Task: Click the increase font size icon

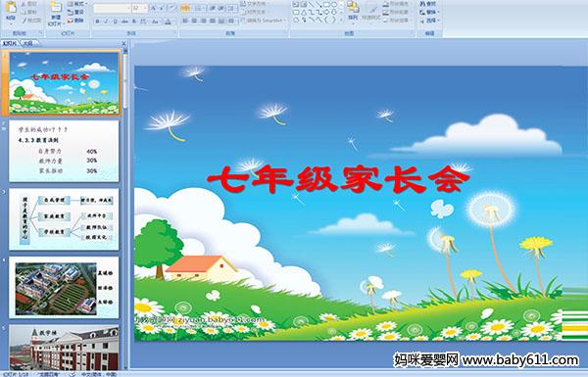Action: click(154, 8)
